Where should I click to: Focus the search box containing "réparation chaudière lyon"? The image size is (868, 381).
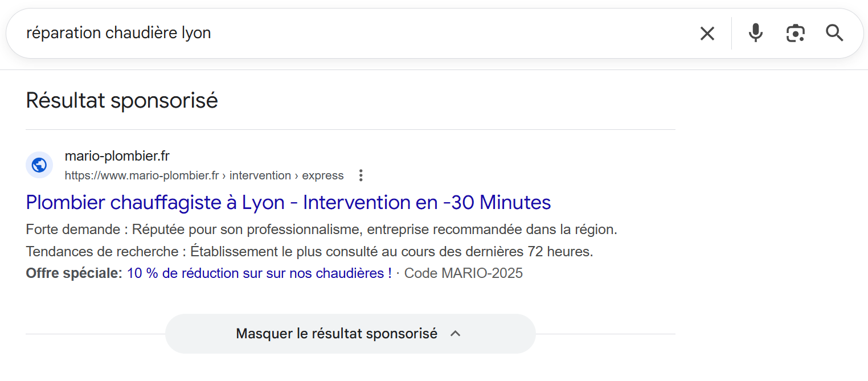[342, 33]
